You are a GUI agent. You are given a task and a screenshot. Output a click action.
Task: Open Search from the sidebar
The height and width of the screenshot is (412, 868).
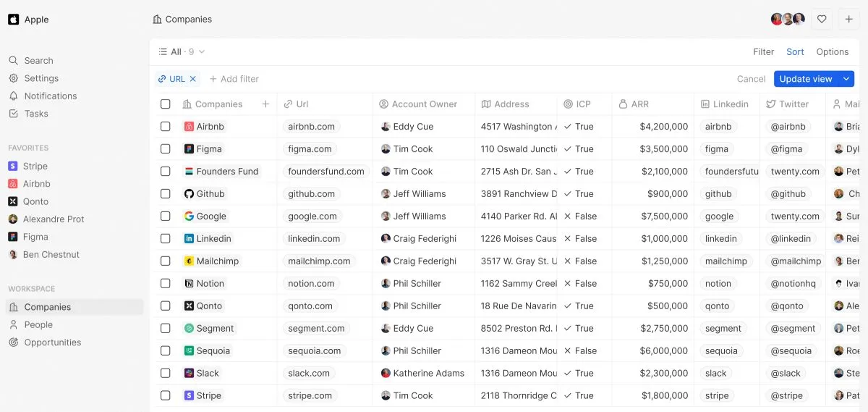[x=38, y=61]
